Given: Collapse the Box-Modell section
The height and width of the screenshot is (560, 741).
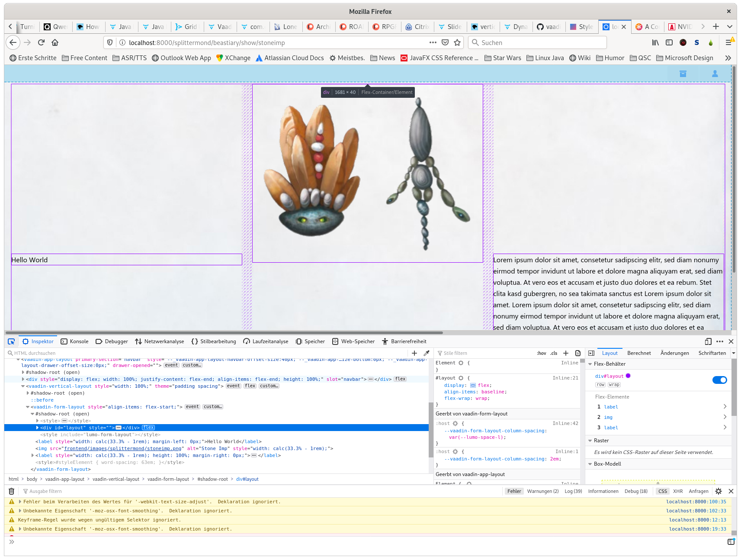Looking at the screenshot, I should pyautogui.click(x=590, y=464).
